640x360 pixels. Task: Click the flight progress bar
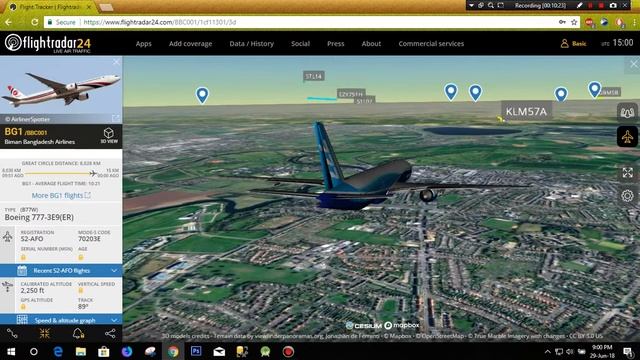click(x=61, y=173)
